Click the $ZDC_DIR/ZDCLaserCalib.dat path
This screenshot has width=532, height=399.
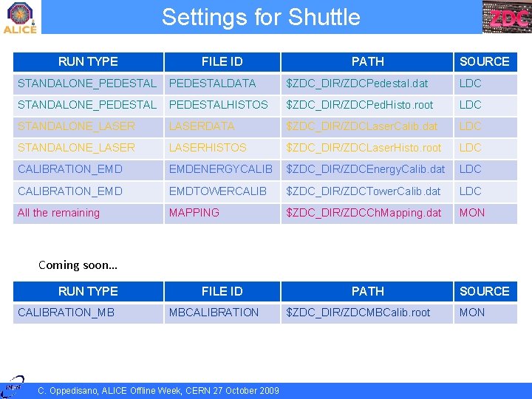pyautogui.click(x=361, y=126)
